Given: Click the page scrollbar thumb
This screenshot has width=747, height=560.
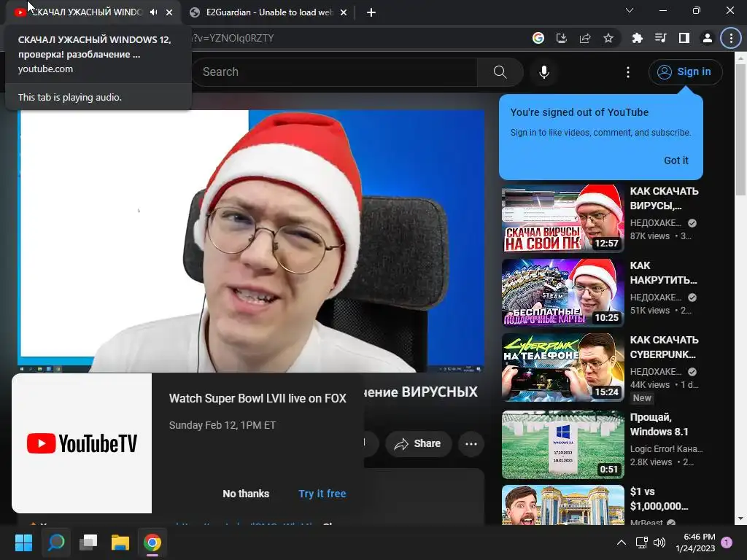Looking at the screenshot, I should pos(740,130).
